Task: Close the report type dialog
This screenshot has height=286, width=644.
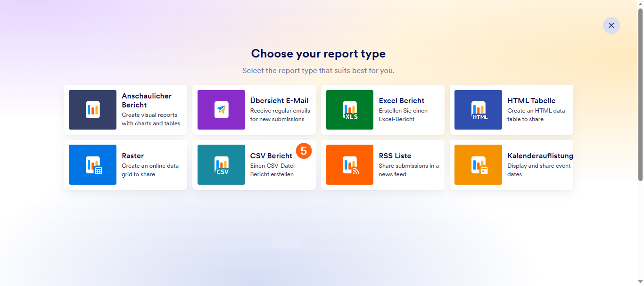Action: (x=611, y=25)
